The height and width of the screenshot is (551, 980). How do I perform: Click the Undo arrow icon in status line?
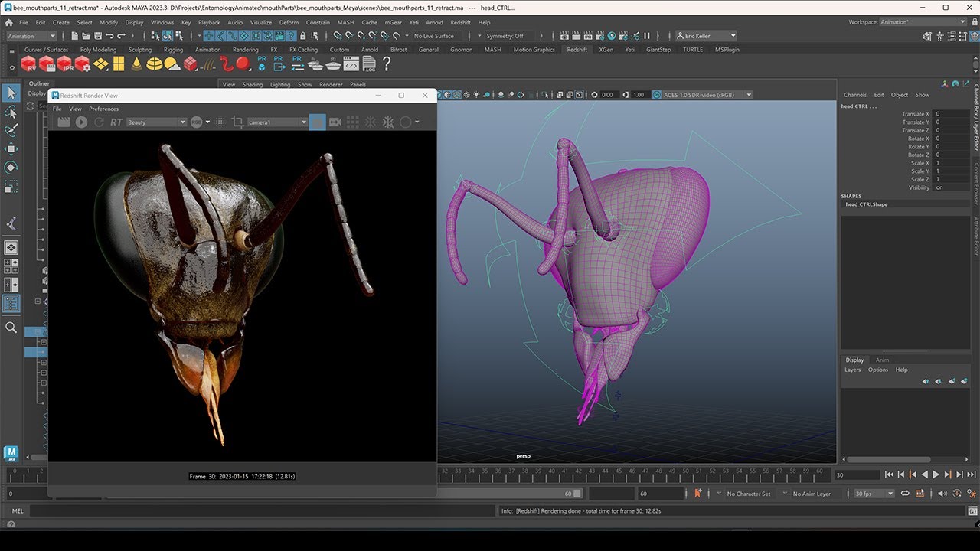pyautogui.click(x=109, y=36)
